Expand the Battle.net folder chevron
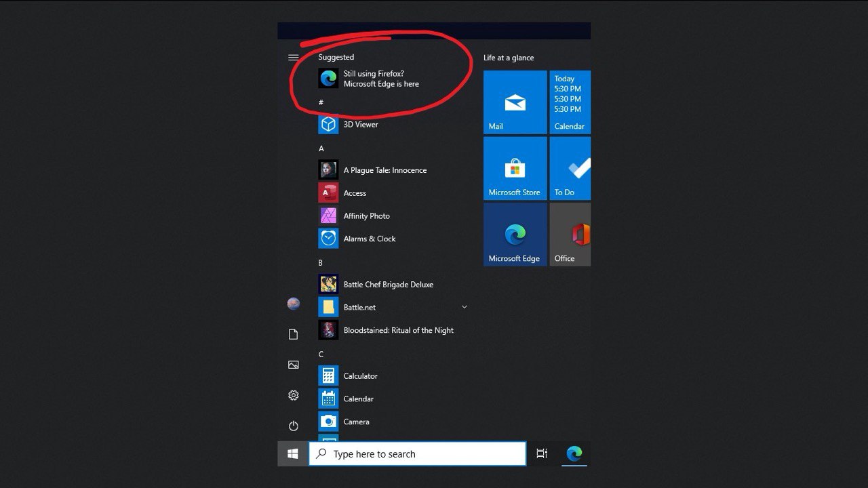This screenshot has height=488, width=868. click(x=465, y=307)
